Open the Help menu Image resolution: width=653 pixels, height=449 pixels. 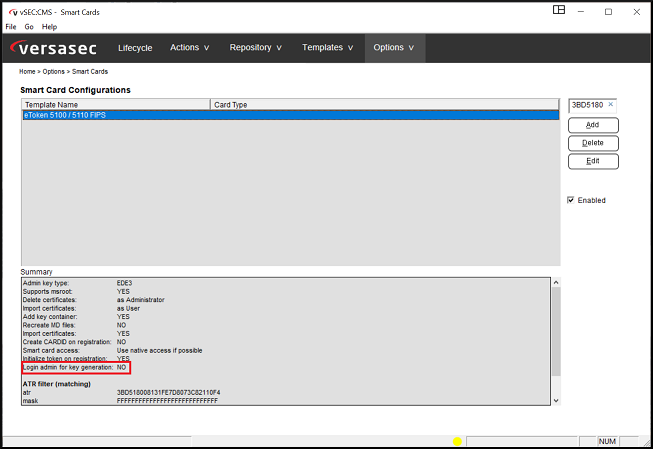pos(49,27)
